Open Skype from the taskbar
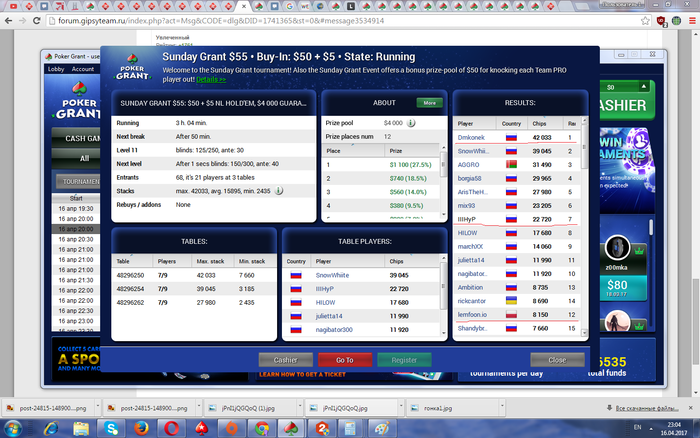The width and height of the screenshot is (700, 438). (111, 429)
